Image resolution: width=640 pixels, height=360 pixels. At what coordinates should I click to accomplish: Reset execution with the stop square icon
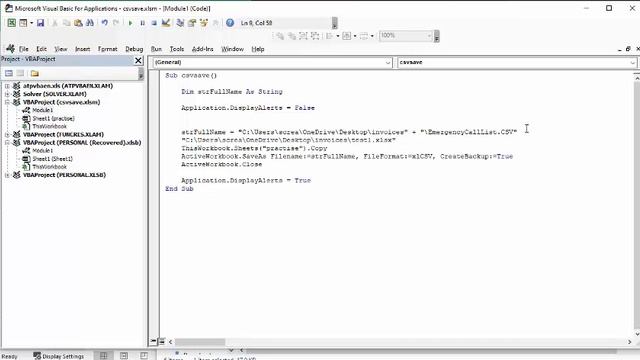click(x=154, y=23)
